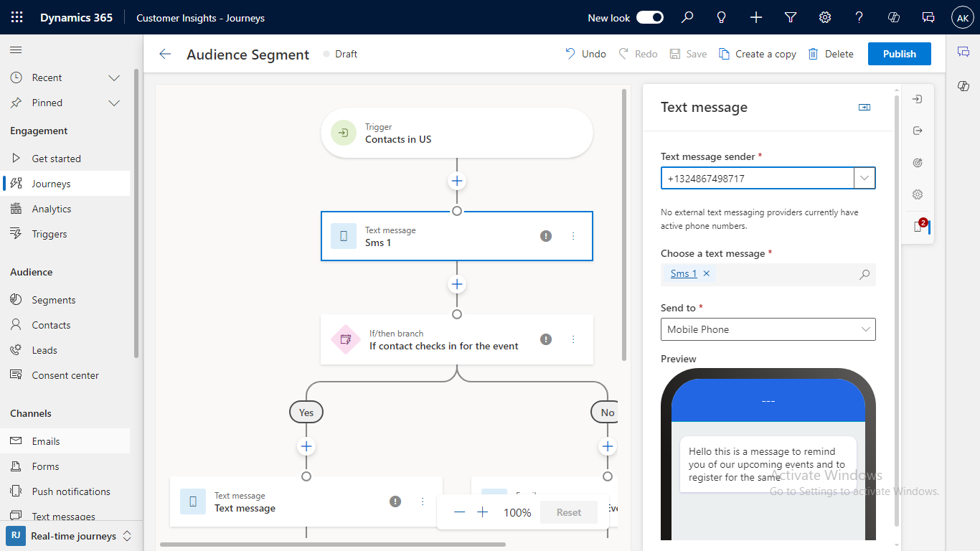The image size is (980, 551).
Task: Collapse the left navigation hamburger menu
Action: (x=16, y=50)
